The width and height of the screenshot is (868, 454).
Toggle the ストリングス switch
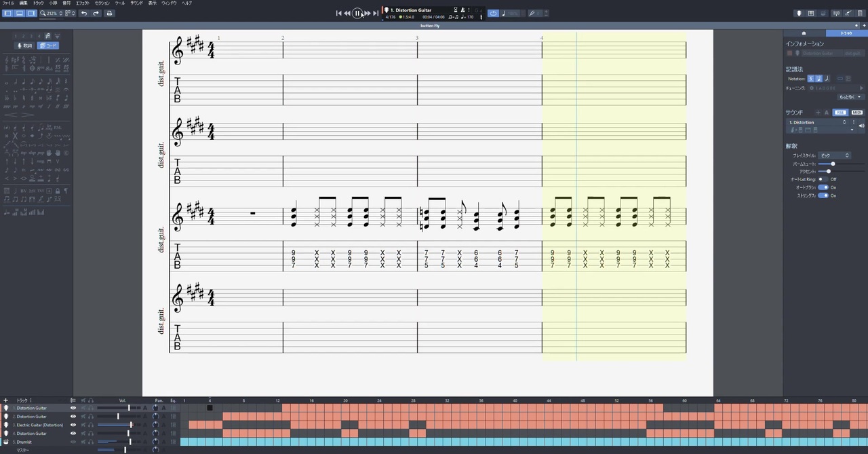pos(823,195)
